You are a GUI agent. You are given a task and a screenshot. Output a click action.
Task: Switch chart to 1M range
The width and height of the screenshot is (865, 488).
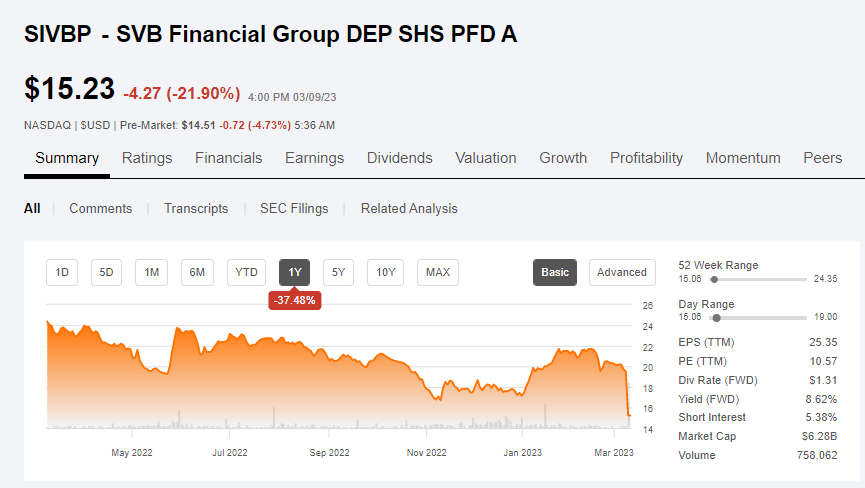pos(151,272)
